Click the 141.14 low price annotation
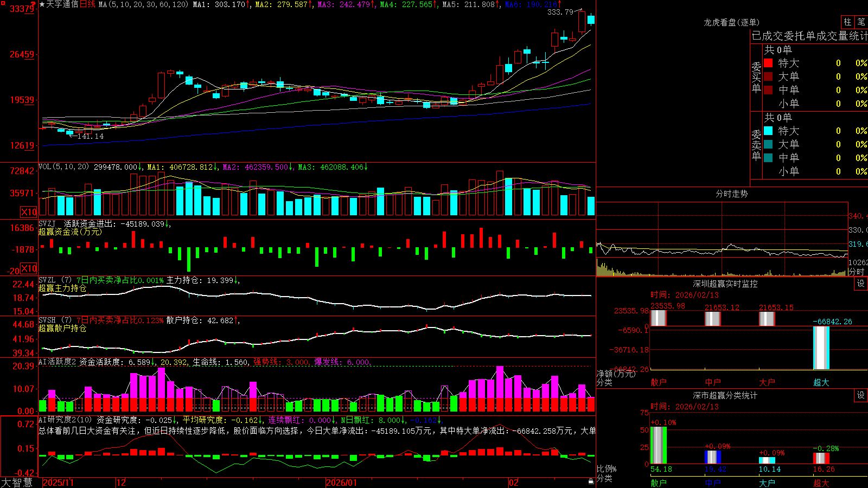This screenshot has height=488, width=868. click(x=90, y=136)
